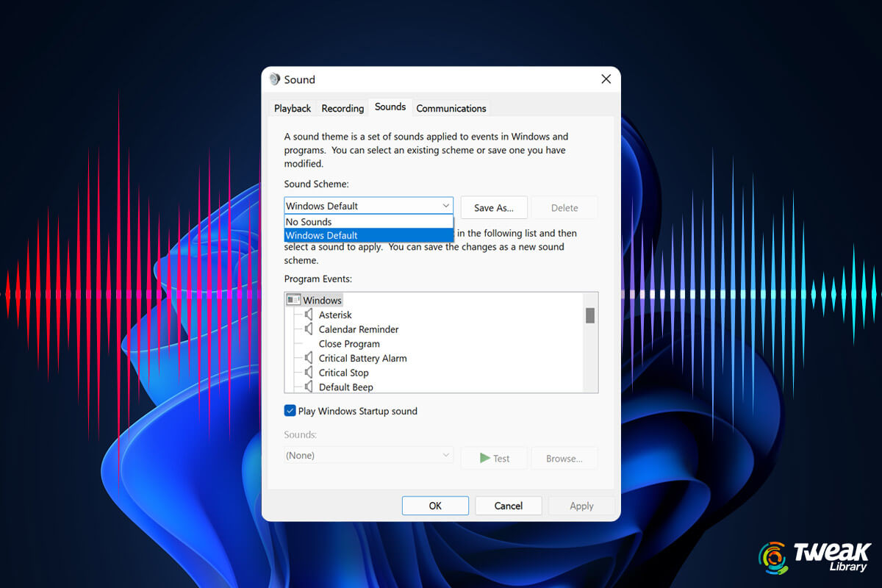Click the Save As button
882x588 pixels.
(493, 207)
